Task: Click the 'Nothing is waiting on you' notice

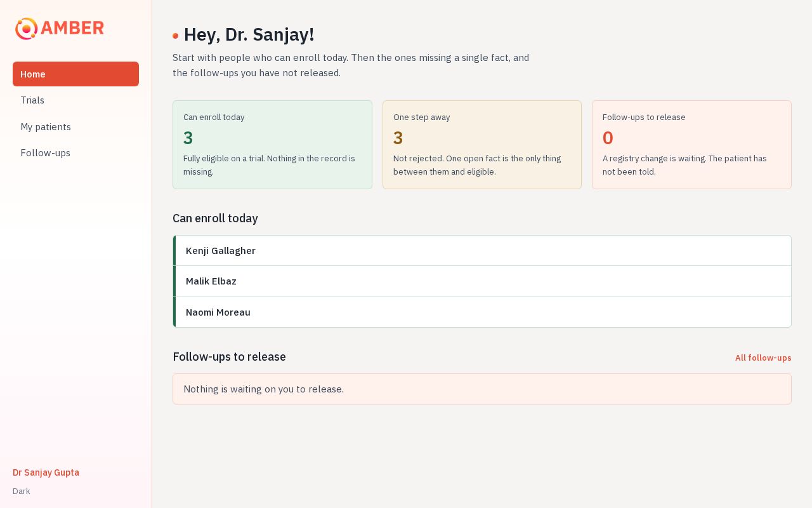Action: 482,389
